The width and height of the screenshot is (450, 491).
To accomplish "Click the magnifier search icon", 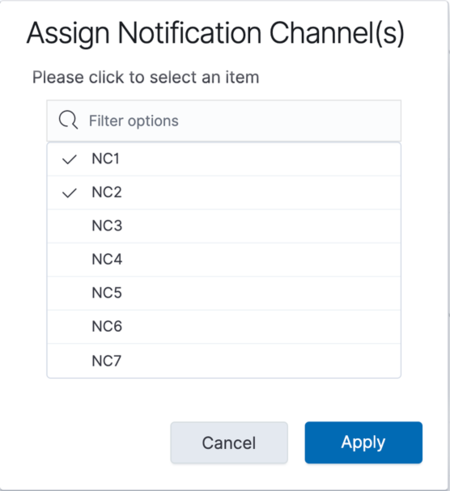I will [x=68, y=120].
